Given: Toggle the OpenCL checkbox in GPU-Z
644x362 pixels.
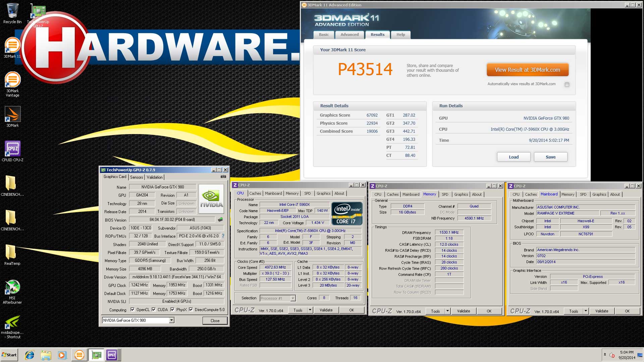Looking at the screenshot, I should click(x=132, y=310).
